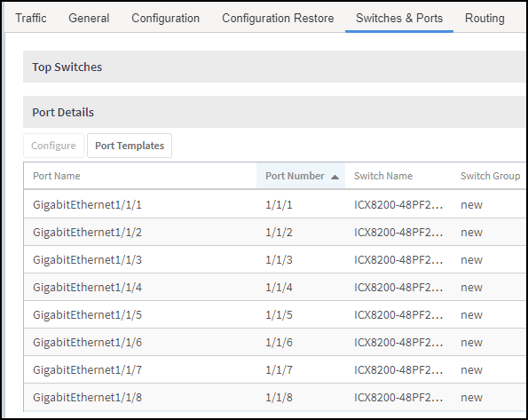Click port number 1/1/2 cell

pos(279,233)
